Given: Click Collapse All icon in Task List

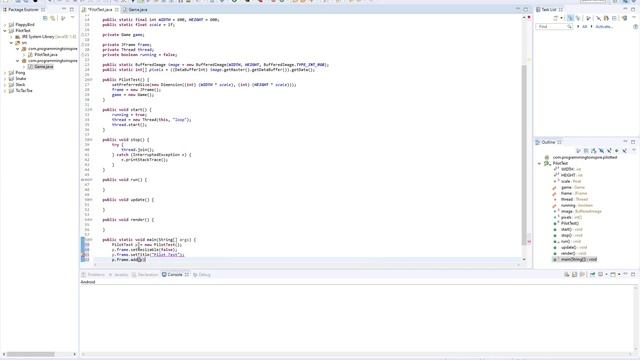Looking at the screenshot, I should [x=614, y=18].
